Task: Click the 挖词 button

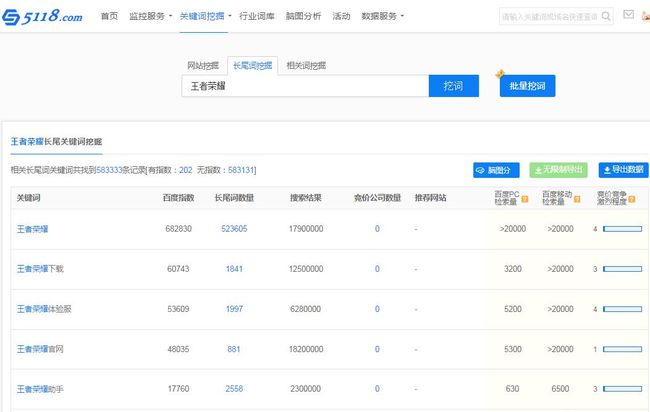Action: pos(454,86)
